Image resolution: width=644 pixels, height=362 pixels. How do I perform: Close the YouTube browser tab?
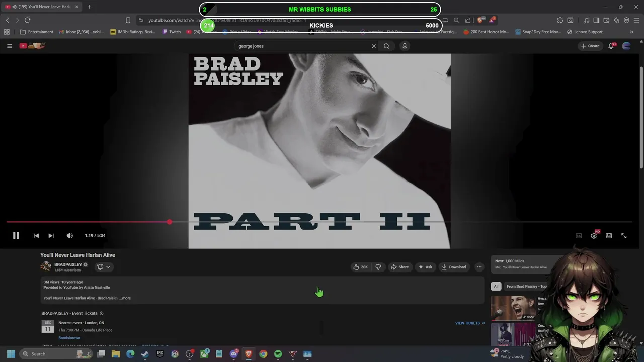coord(76,7)
